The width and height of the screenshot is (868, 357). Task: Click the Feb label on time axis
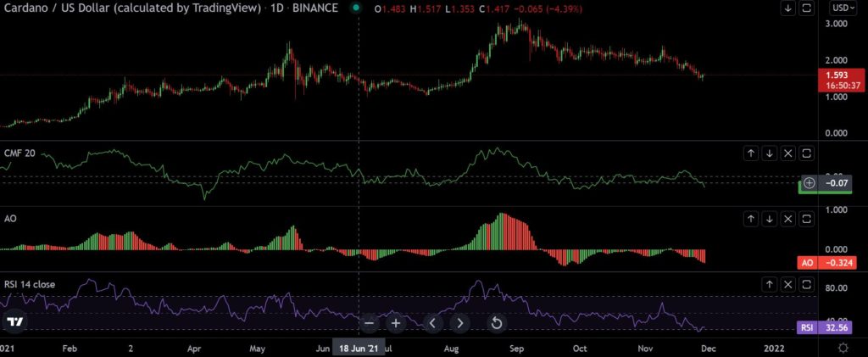(69, 349)
